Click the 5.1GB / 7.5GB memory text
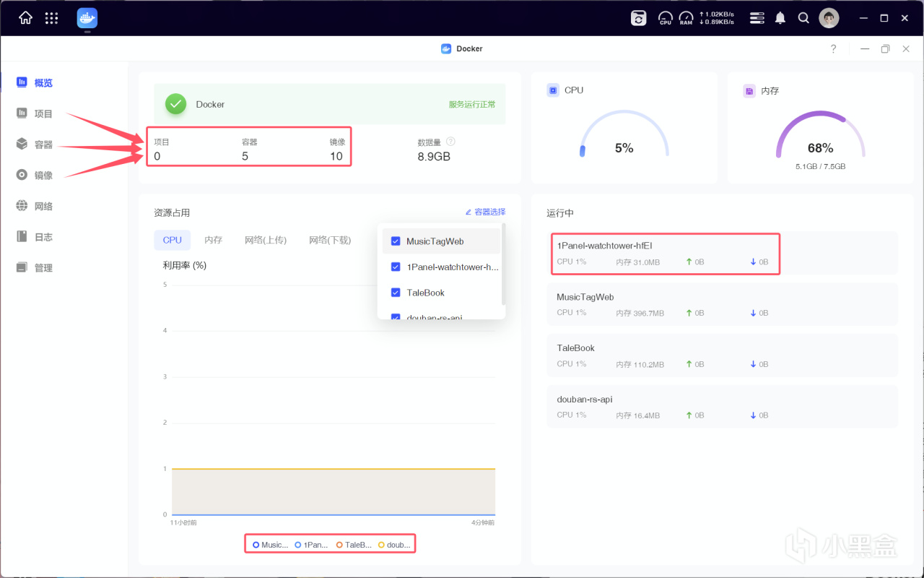 pyautogui.click(x=821, y=166)
